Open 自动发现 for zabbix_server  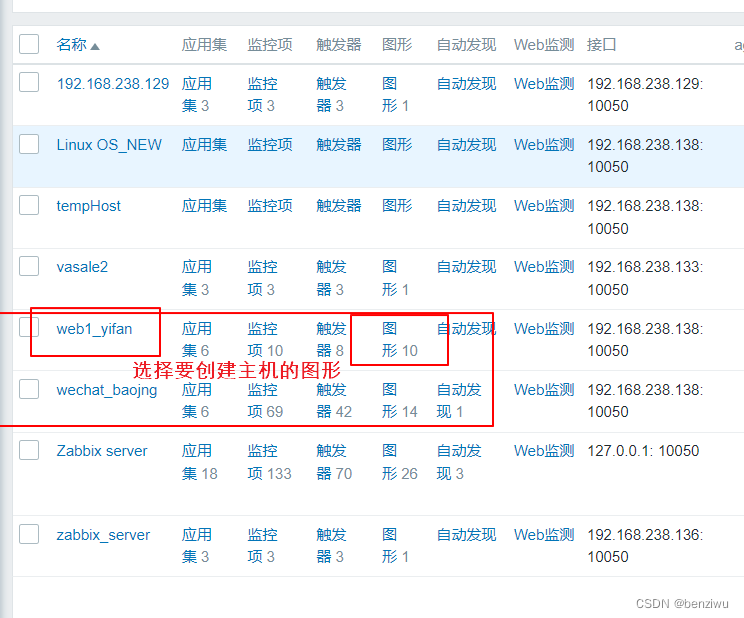pos(466,535)
